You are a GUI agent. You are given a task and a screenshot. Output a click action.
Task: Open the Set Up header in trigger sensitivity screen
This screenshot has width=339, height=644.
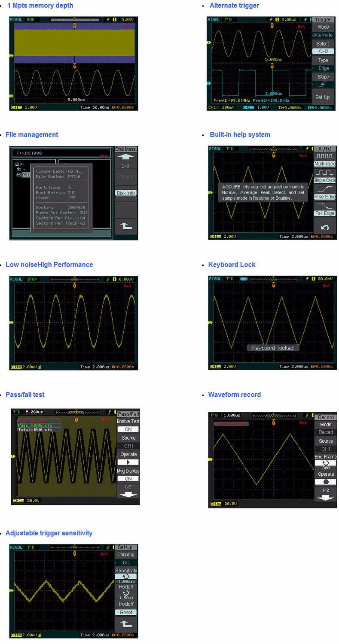(125, 547)
